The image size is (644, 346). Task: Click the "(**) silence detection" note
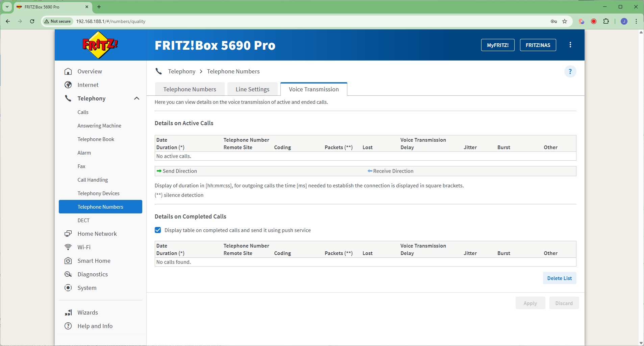pyautogui.click(x=179, y=195)
